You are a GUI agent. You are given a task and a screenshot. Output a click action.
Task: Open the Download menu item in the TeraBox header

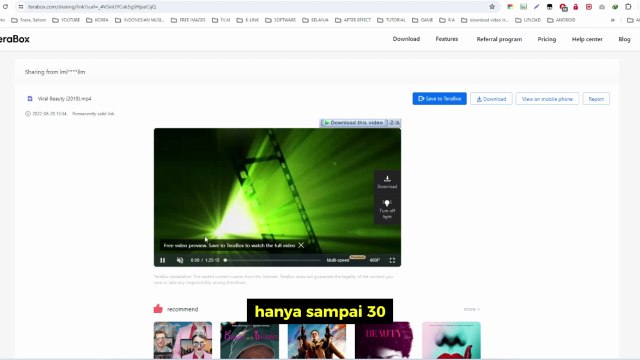click(406, 39)
